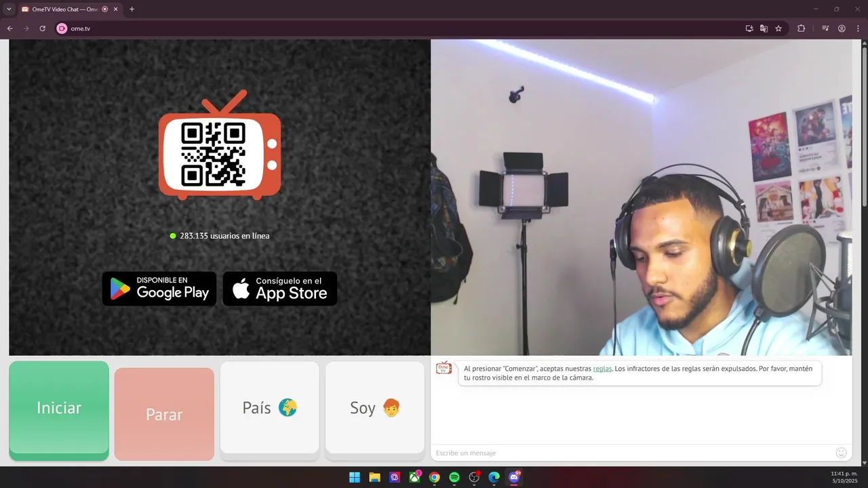This screenshot has height=488, width=868.
Task: Minimize the browser window
Action: (x=816, y=9)
